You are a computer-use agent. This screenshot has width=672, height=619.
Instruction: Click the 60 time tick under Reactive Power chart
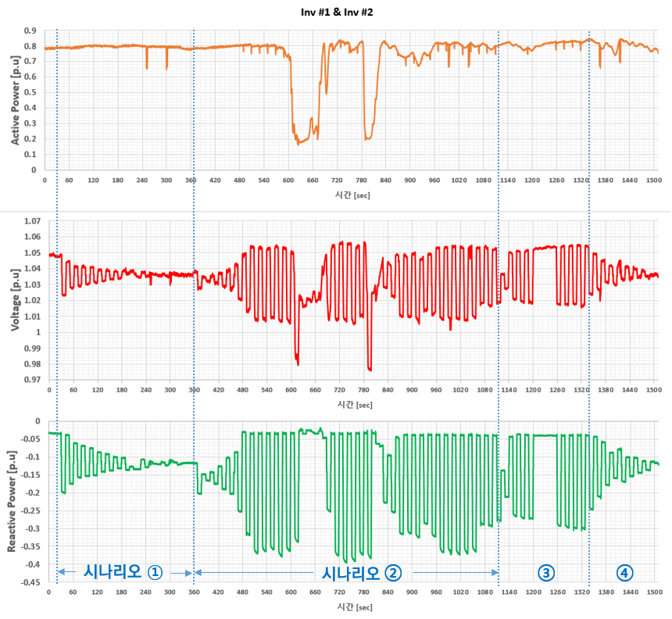click(73, 592)
